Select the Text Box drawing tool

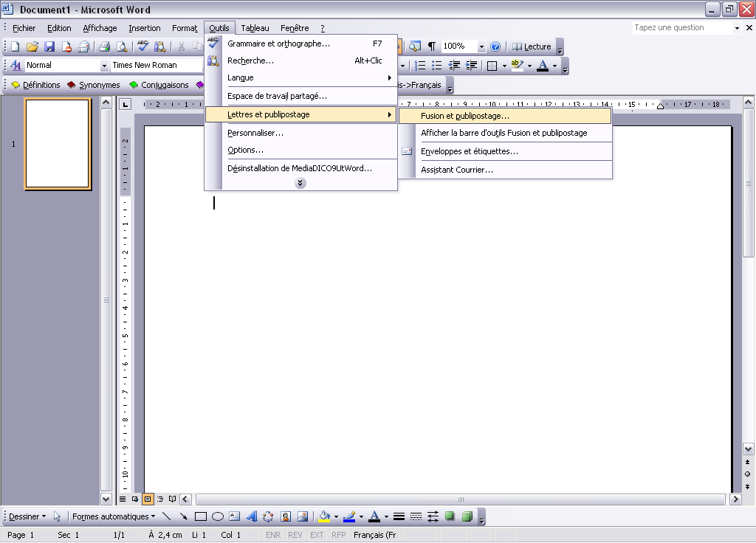(x=235, y=516)
